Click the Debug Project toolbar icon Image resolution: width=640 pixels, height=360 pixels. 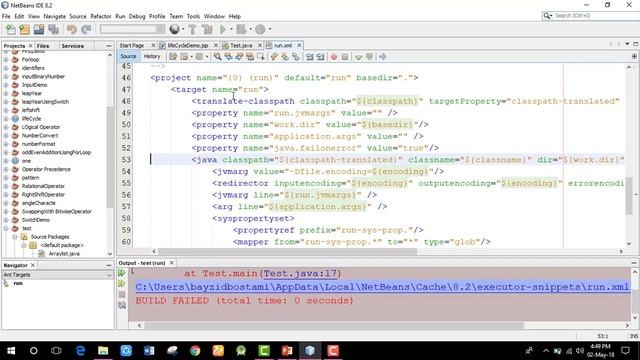pos(241,29)
